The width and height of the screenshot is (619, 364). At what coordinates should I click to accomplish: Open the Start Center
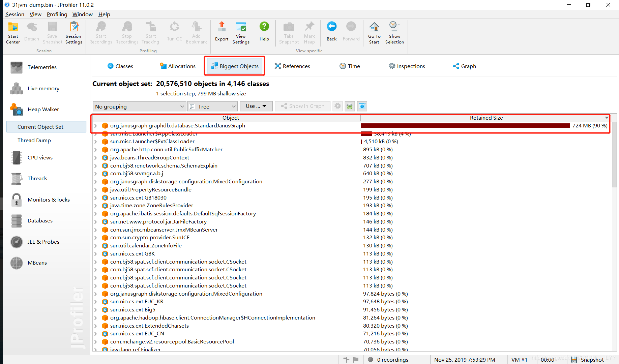13,33
